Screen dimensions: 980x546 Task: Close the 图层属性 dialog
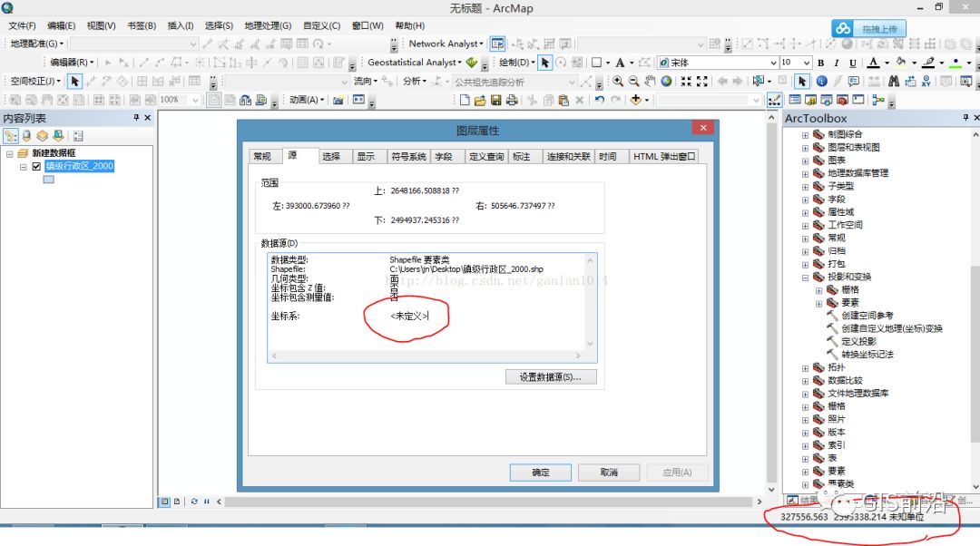coord(703,128)
